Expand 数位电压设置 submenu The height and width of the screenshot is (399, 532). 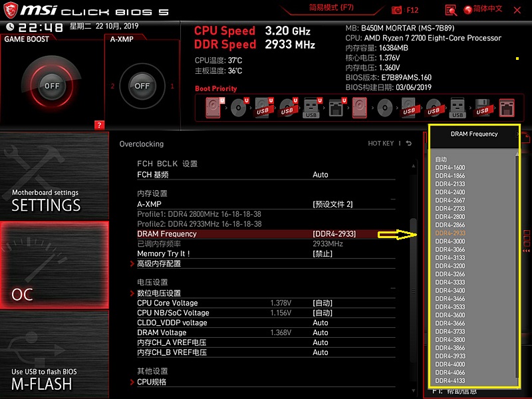click(159, 293)
